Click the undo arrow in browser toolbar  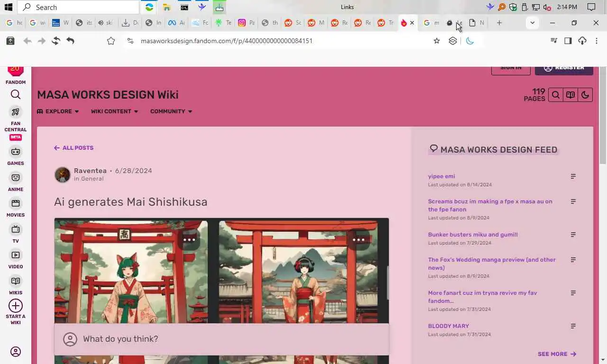click(x=70, y=41)
